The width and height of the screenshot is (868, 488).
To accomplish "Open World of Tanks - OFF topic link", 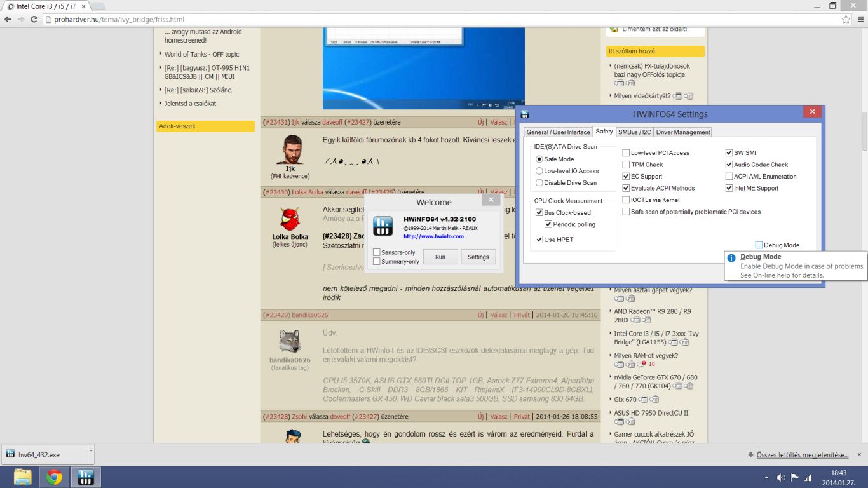I will [202, 55].
